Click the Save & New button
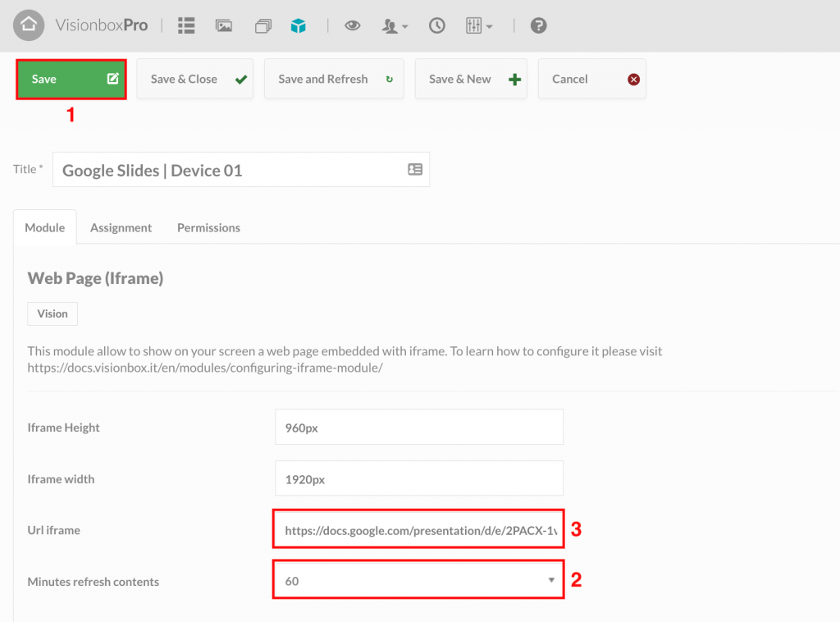This screenshot has width=840, height=622. [471, 80]
